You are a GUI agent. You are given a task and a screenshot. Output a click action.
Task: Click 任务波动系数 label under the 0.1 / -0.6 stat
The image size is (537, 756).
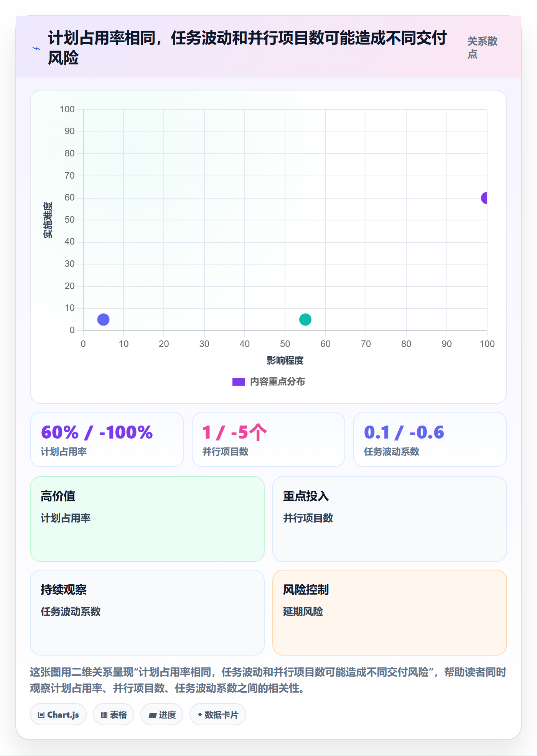tap(392, 452)
